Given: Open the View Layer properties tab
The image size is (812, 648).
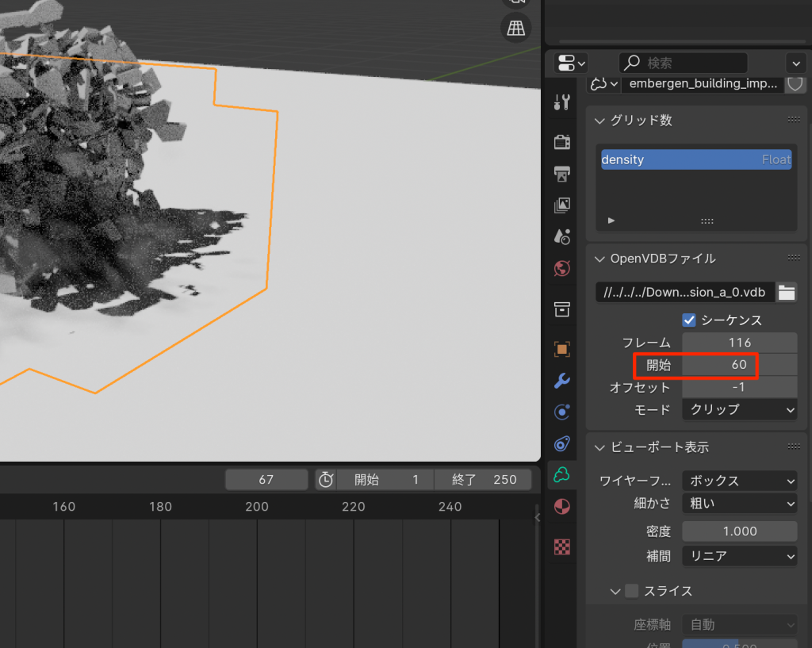Looking at the screenshot, I should [x=562, y=205].
